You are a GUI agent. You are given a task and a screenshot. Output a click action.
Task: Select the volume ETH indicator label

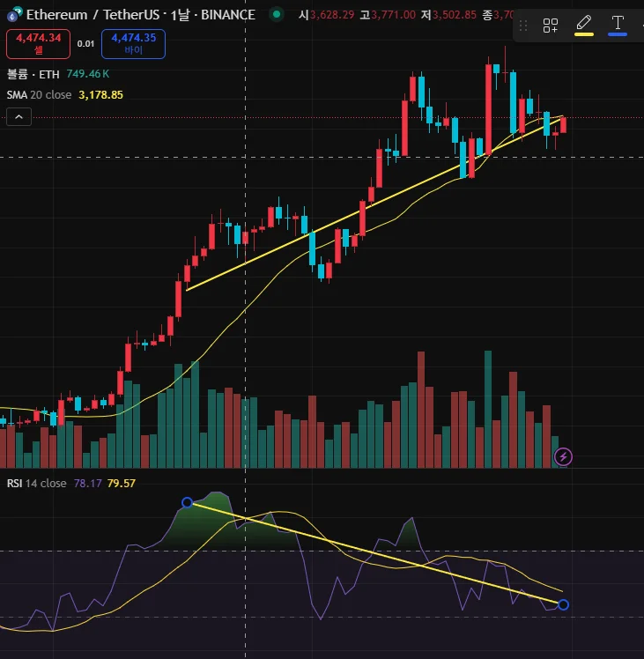coord(33,74)
